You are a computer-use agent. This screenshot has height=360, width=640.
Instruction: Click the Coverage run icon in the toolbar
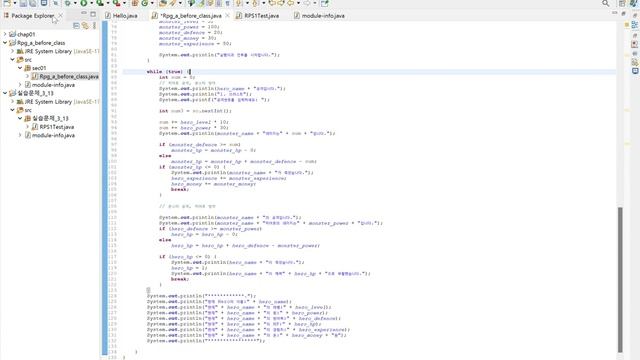tap(100, 3)
